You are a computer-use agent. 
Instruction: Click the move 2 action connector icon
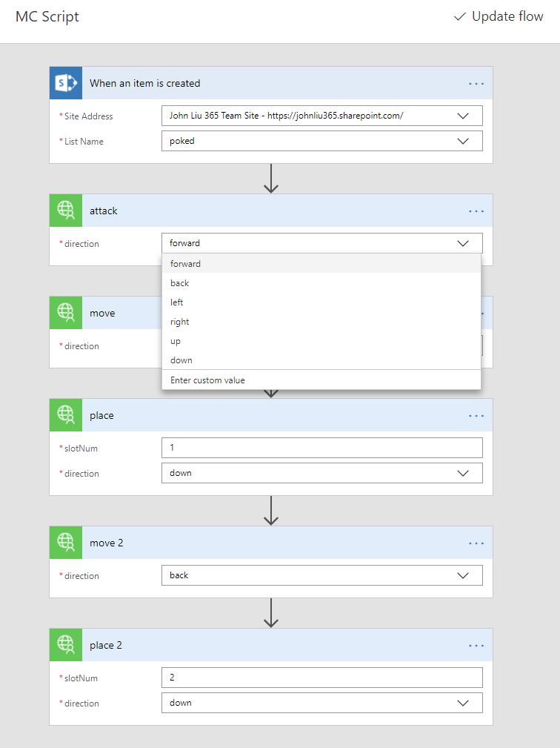[66, 543]
